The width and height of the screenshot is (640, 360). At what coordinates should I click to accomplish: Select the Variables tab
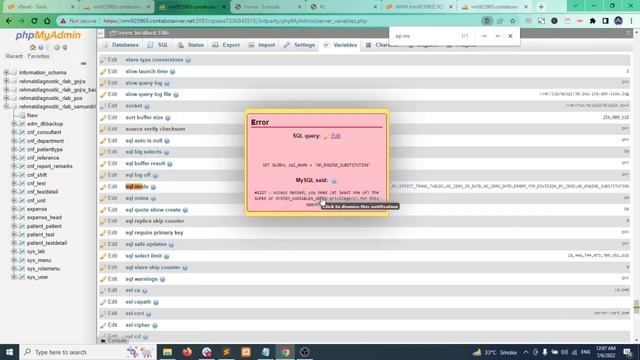[x=340, y=45]
